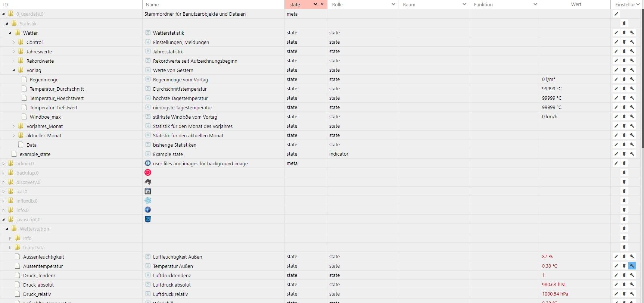This screenshot has width=644, height=303.
Task: Expand the Control folder
Action: click(14, 42)
